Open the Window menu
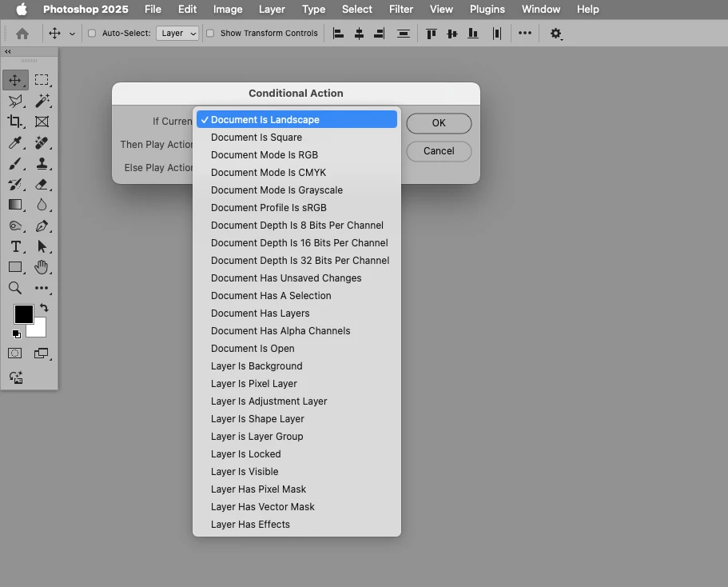The image size is (728, 587). [541, 10]
